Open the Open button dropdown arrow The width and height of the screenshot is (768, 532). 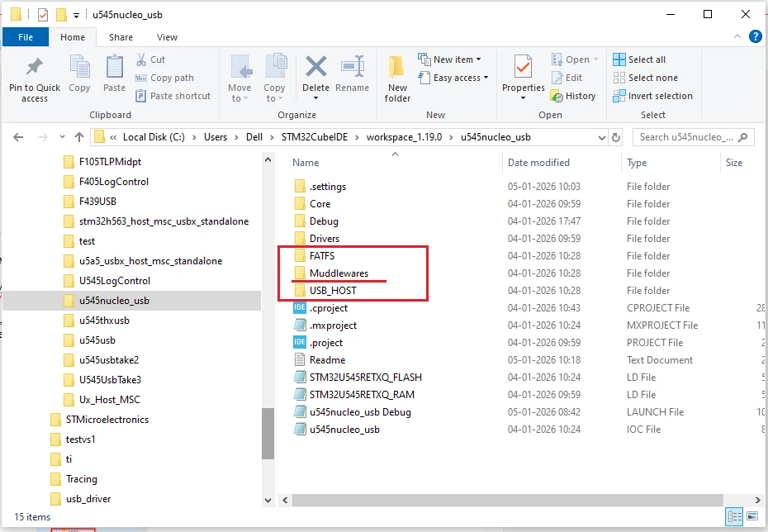pos(595,59)
